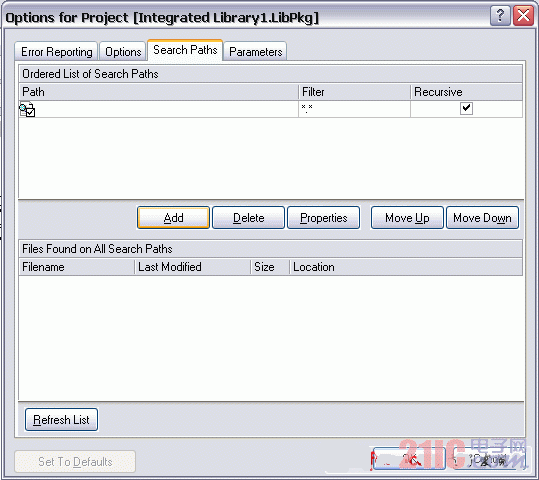Image resolution: width=539 pixels, height=480 pixels.
Task: Move the selected path up
Action: coord(407,218)
